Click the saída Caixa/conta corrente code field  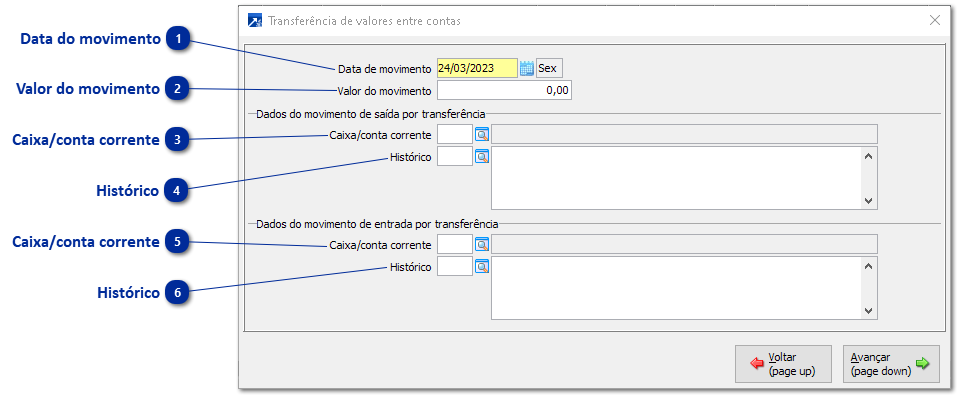coord(455,134)
